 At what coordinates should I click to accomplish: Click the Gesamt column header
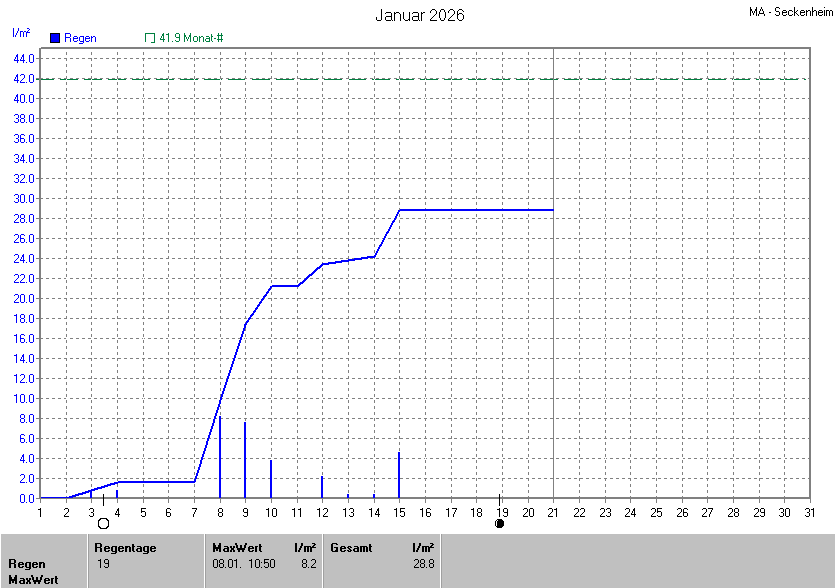point(351,548)
